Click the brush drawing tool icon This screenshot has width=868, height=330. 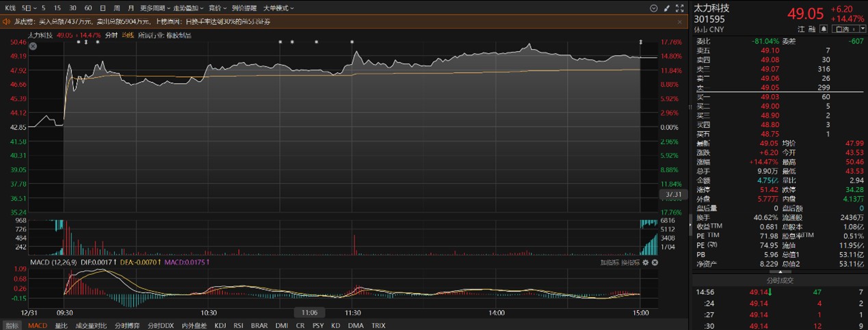pos(666,8)
